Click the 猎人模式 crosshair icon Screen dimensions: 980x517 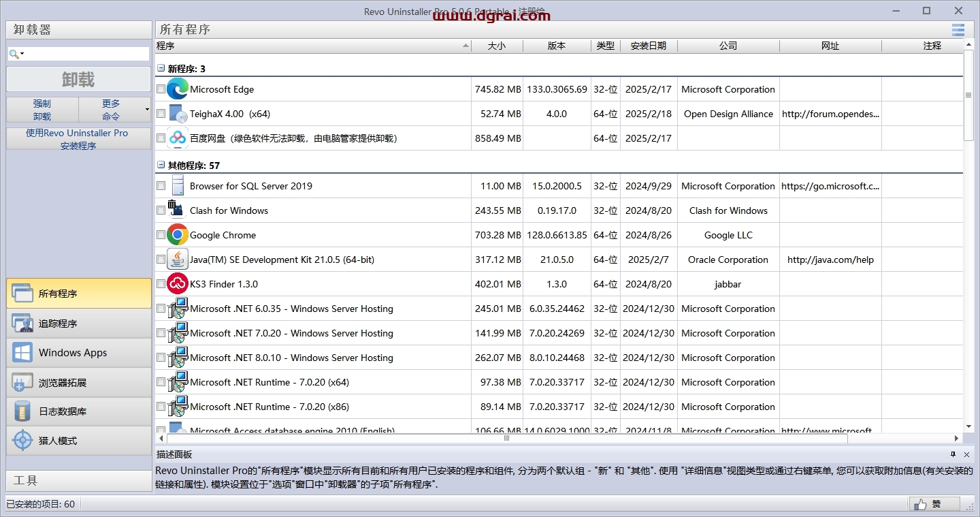point(22,441)
